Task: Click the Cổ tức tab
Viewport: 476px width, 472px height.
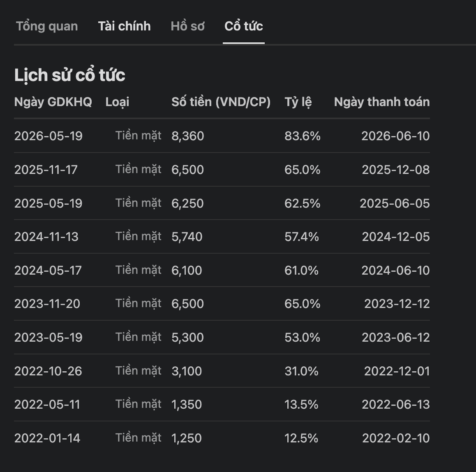Action: point(243,26)
